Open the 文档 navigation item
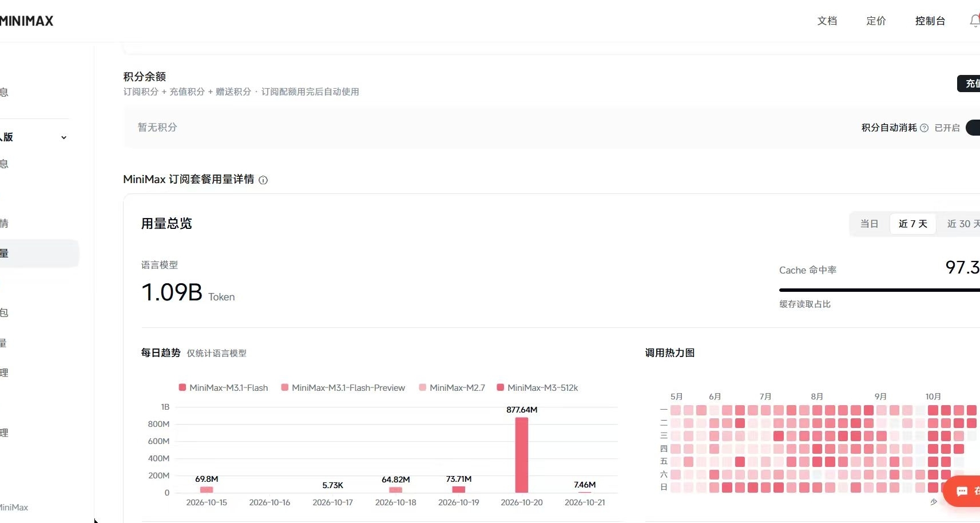Screen dimensions: 980x523 point(827,21)
